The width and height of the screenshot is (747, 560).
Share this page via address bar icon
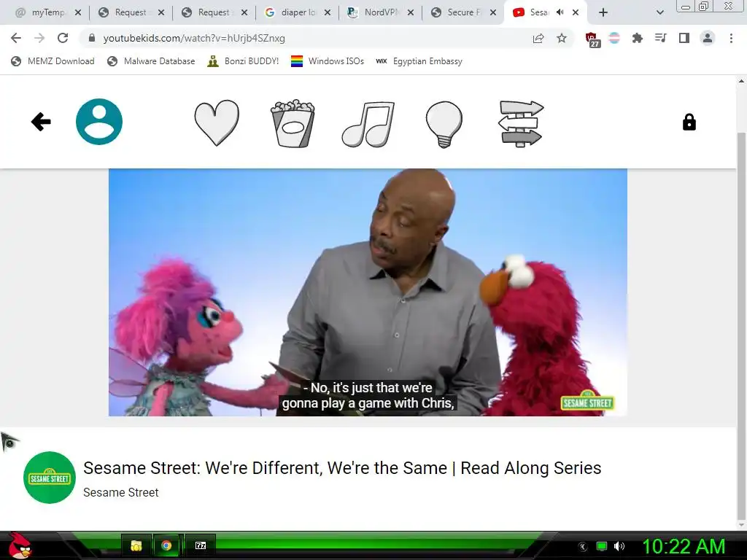point(538,38)
